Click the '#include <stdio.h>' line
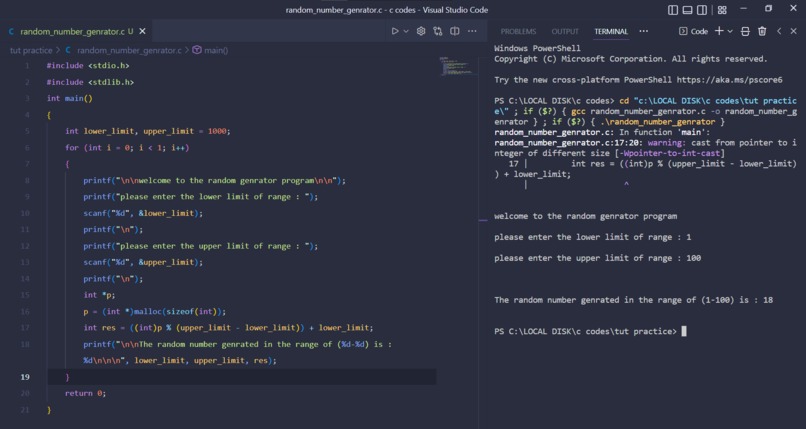This screenshot has height=429, width=806. (x=88, y=66)
